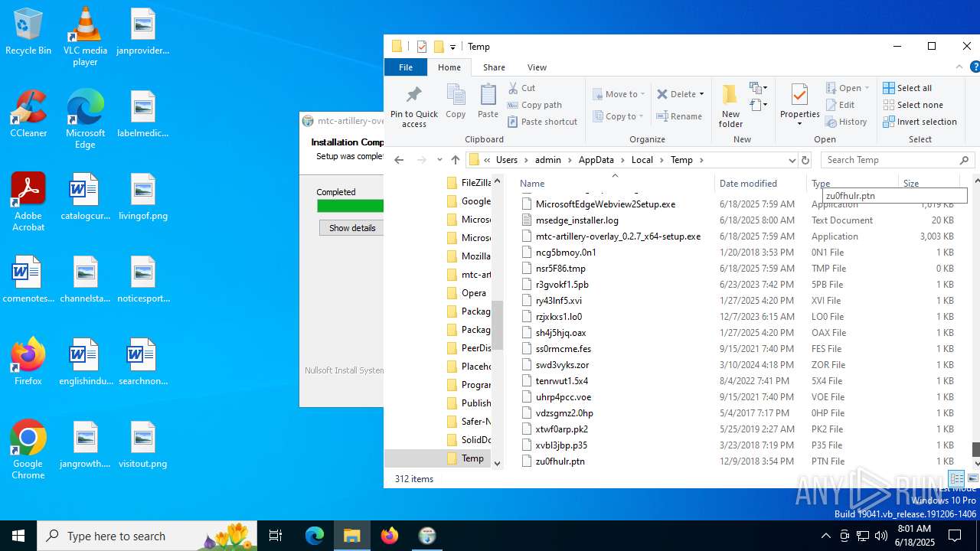Click the Cut scissors command
Screen dimensions: 980x551
521,88
